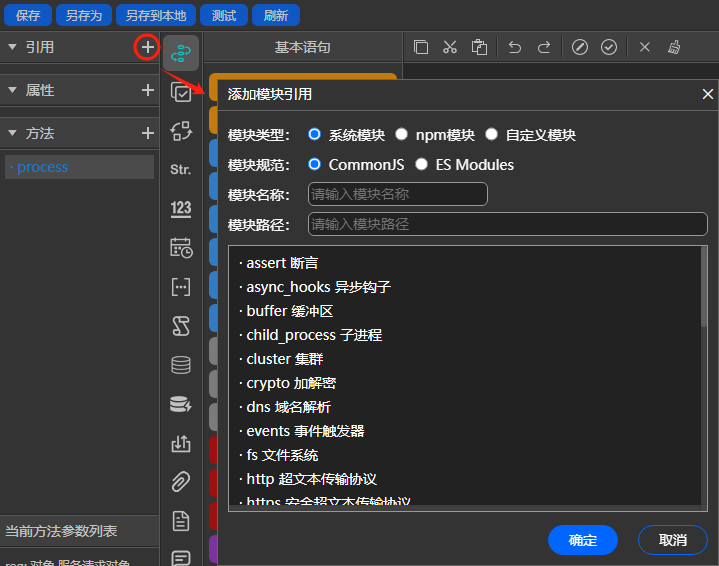Open the database stack sidebar icon
The width and height of the screenshot is (719, 566).
click(181, 365)
